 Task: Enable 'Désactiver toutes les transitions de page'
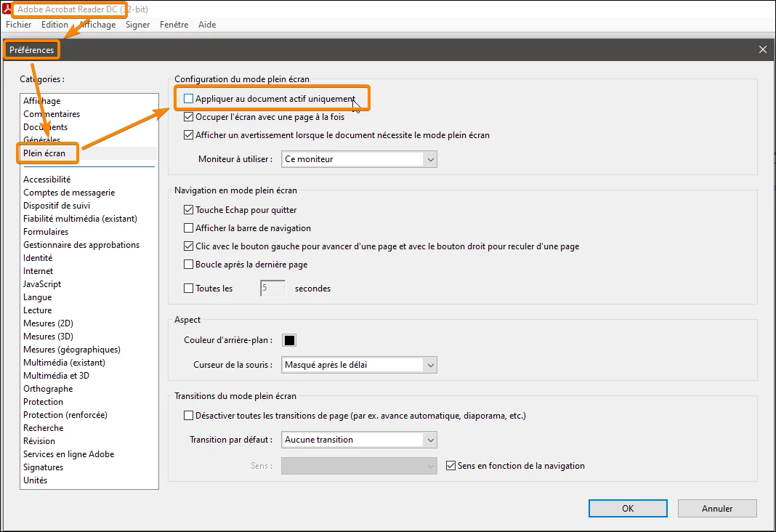pyautogui.click(x=189, y=415)
